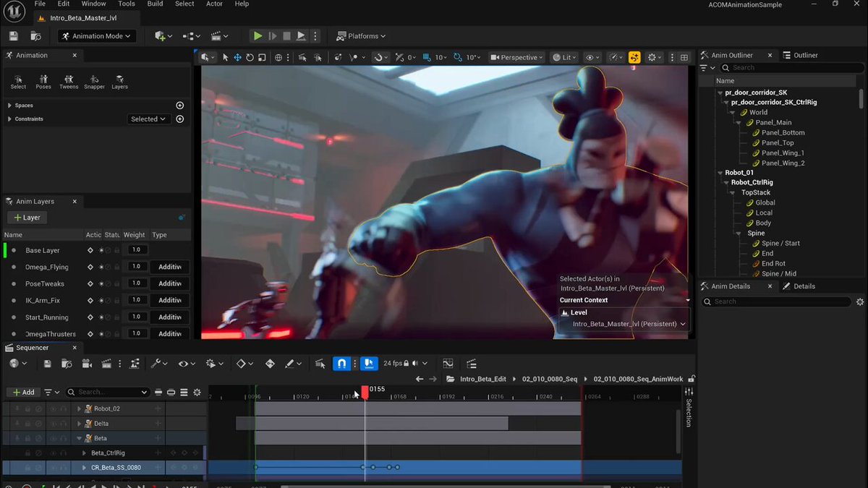Screen dimensions: 868x488
Task: Click the add icon beside Spaces
Action: (180, 106)
